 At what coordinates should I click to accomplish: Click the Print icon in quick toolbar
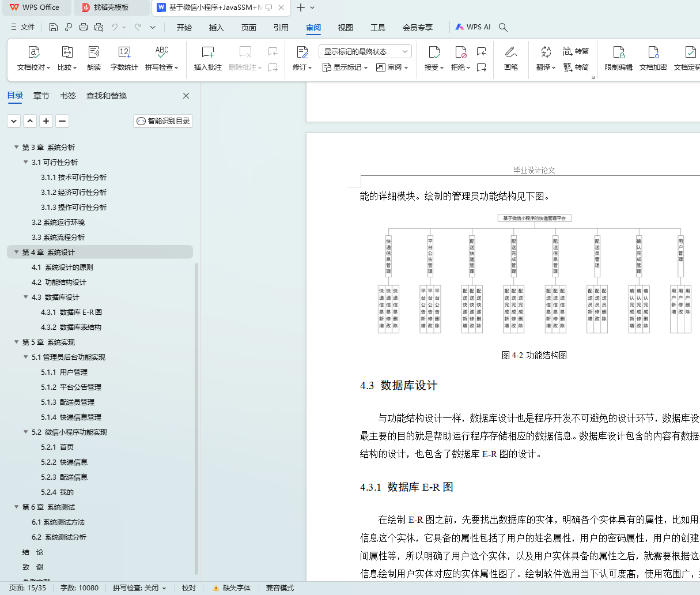[84, 27]
